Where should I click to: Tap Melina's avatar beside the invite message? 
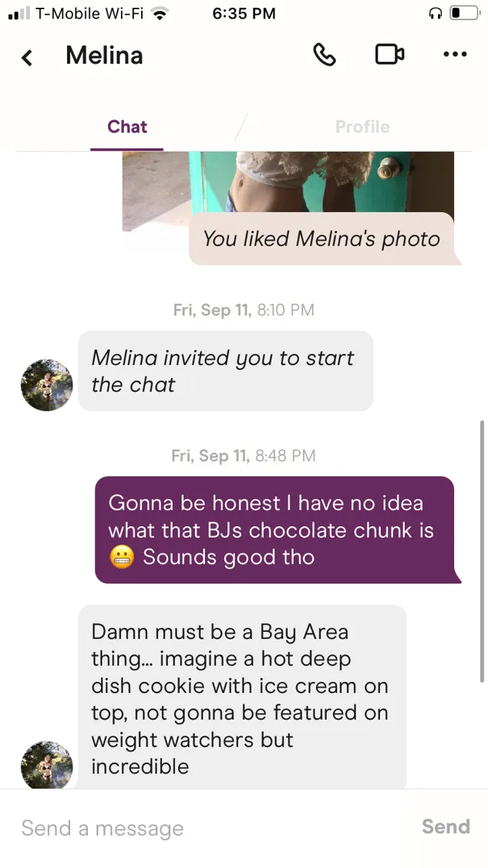tap(46, 385)
